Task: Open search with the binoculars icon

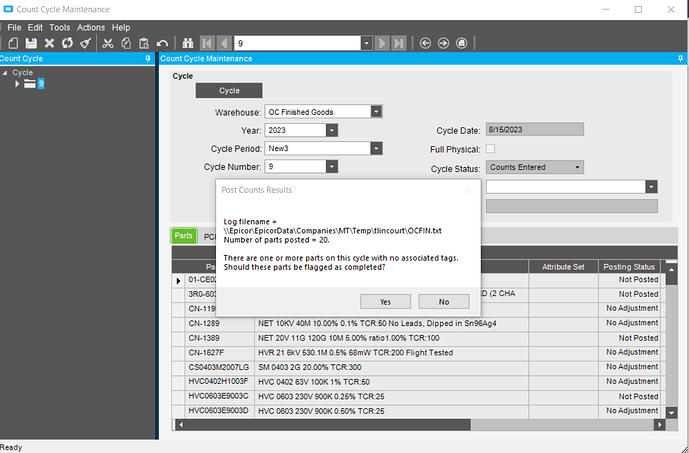Action: (x=188, y=43)
